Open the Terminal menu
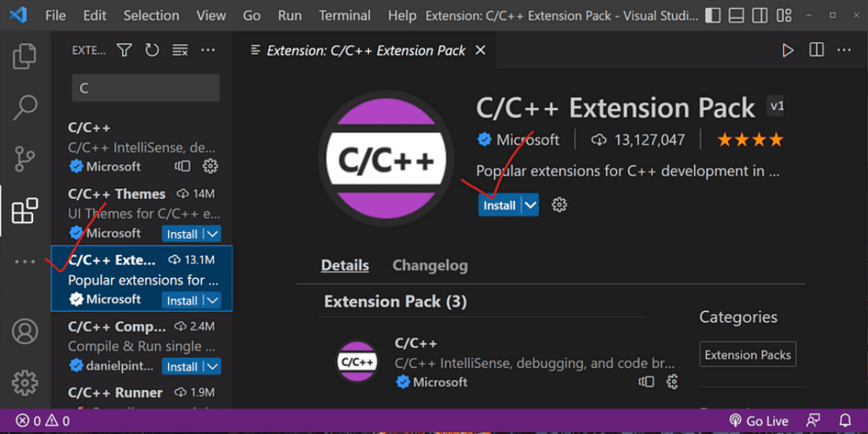The height and width of the screenshot is (434, 868). pyautogui.click(x=345, y=15)
